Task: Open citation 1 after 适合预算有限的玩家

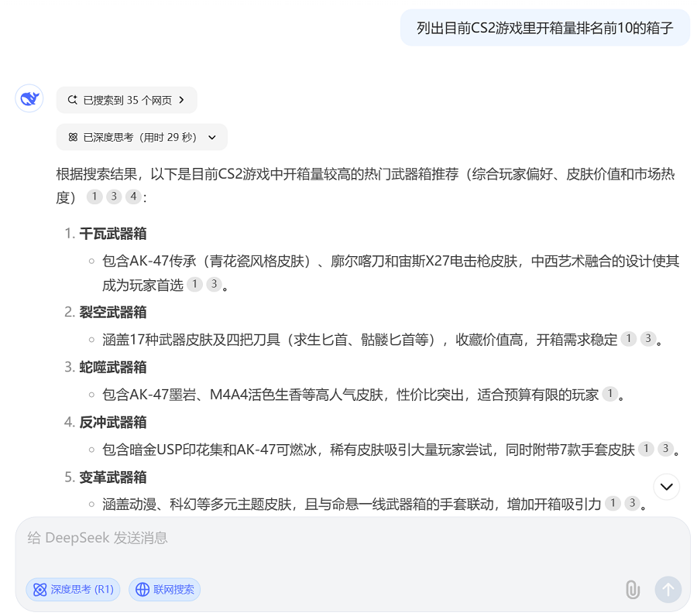Action: [610, 393]
